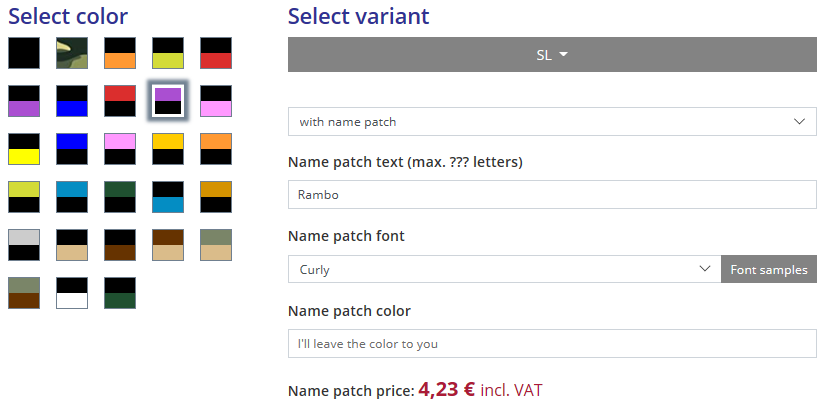Choose the dark green over black swatch

point(120,197)
